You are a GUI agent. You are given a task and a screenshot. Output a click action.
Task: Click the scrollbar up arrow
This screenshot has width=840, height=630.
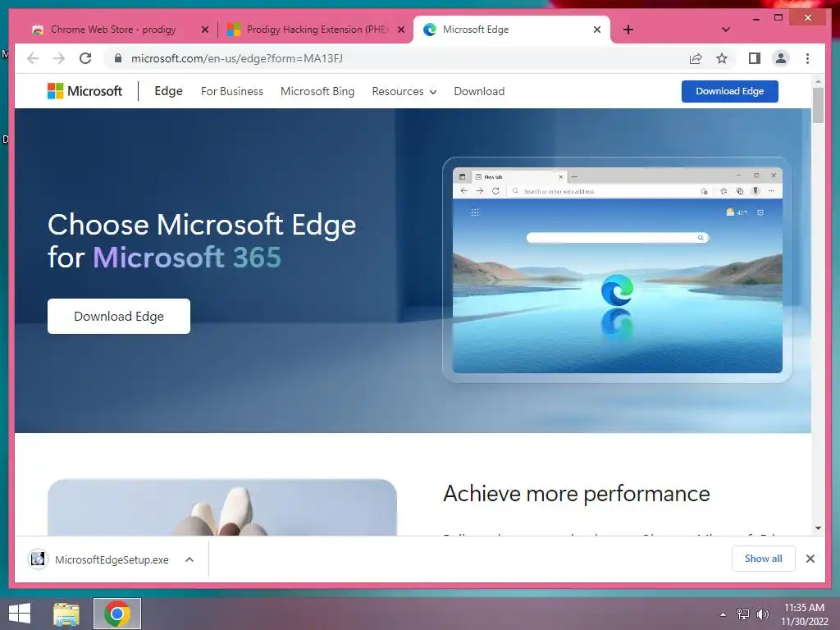pyautogui.click(x=818, y=81)
